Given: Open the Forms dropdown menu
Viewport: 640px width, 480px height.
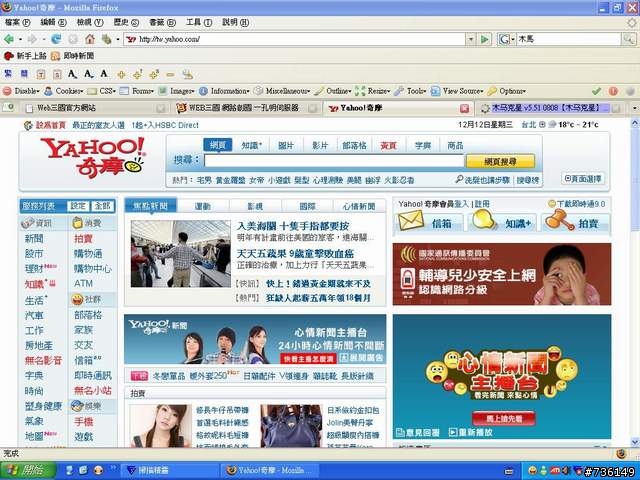Looking at the screenshot, I should (x=137, y=91).
